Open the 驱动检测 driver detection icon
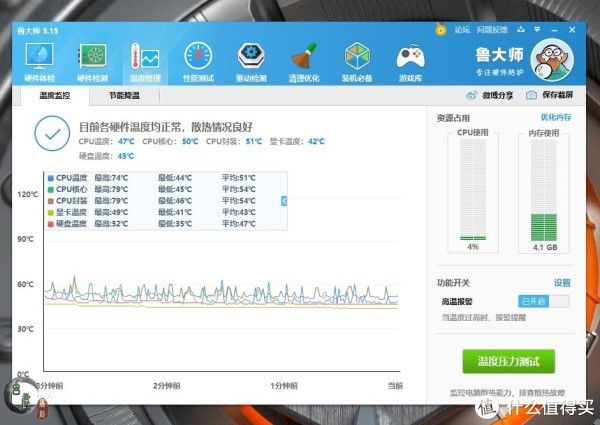Screen dimensions: 600x425 pos(251,58)
